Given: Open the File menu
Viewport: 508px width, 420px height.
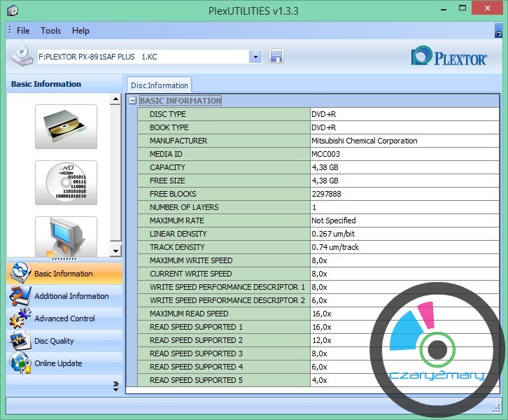Looking at the screenshot, I should (23, 31).
